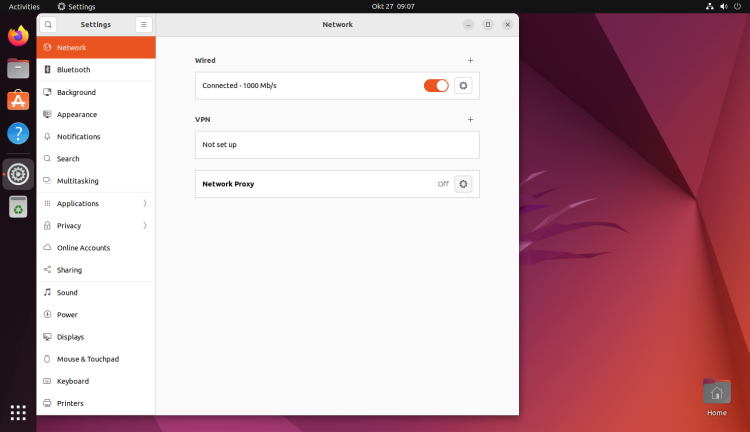
Task: Open Printers settings panel
Action: 96,403
